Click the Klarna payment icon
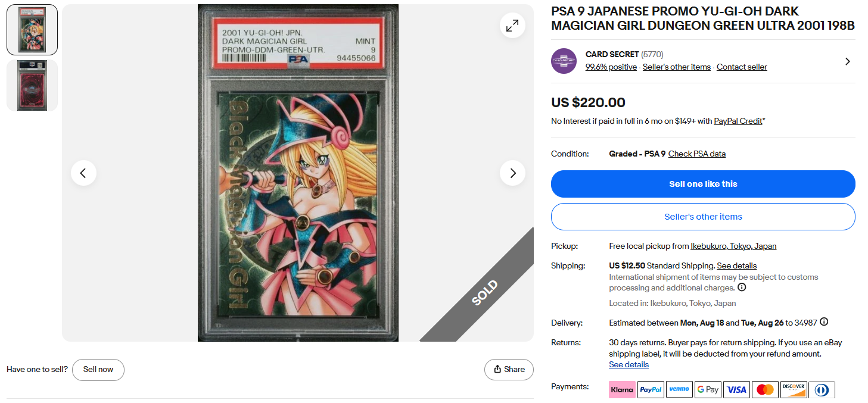Screen dimensions: 868x403 tap(622, 390)
